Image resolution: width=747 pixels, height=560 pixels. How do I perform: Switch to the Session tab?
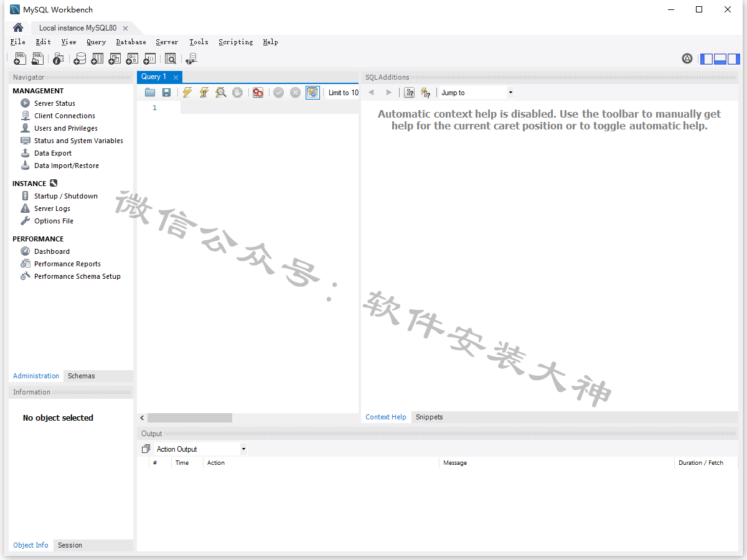click(x=70, y=545)
